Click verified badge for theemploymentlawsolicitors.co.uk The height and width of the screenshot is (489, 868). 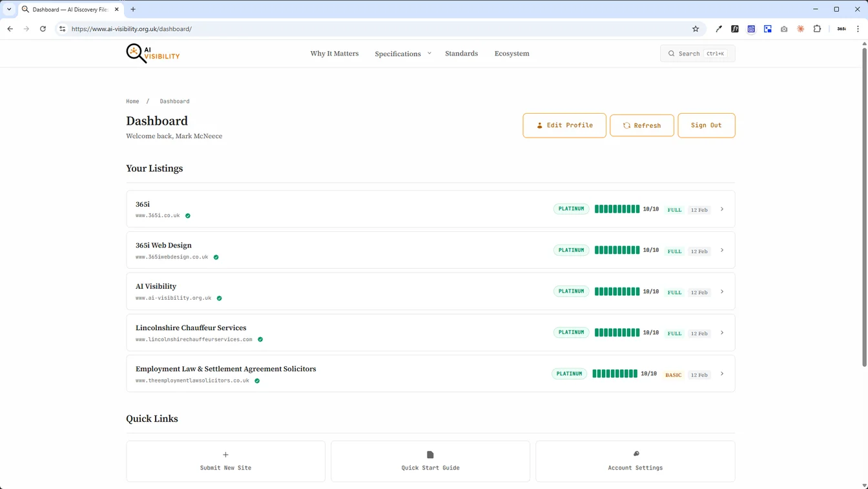coord(257,380)
